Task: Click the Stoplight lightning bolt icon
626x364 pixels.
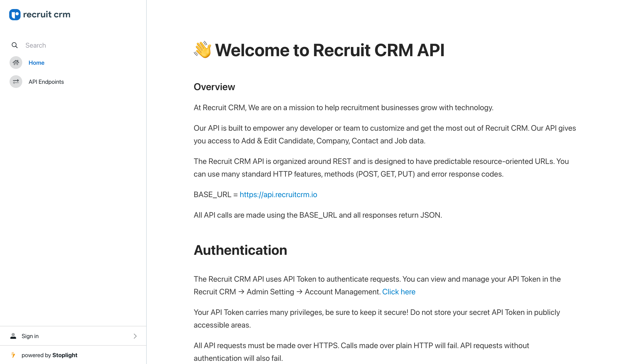Action: [13, 355]
